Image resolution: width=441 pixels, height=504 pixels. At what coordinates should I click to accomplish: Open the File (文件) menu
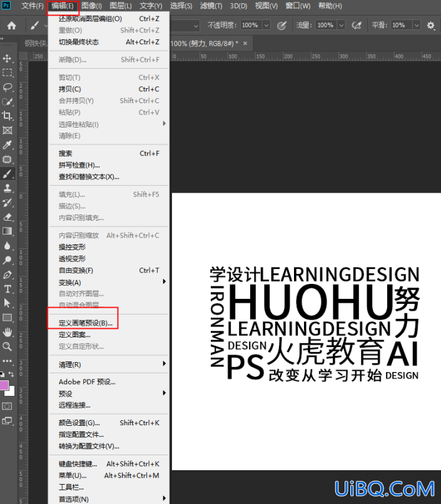33,6
